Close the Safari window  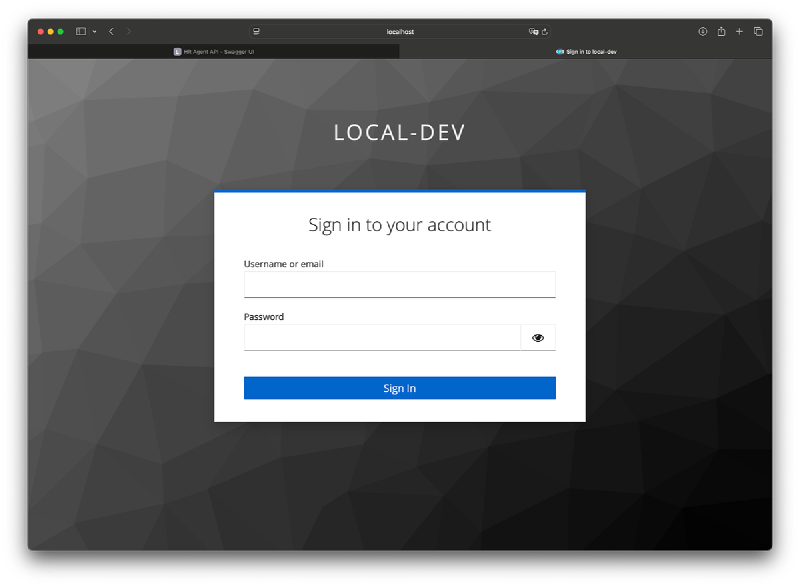(40, 32)
